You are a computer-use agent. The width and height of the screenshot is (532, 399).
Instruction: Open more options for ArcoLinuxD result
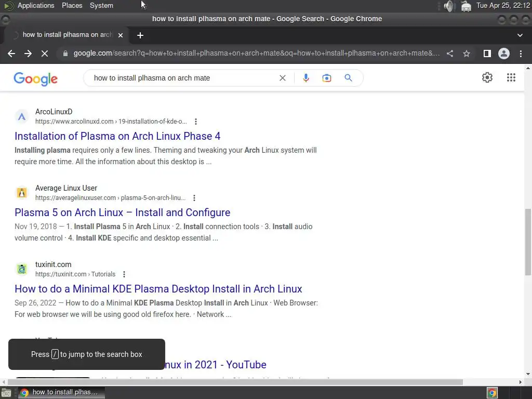[196, 122]
